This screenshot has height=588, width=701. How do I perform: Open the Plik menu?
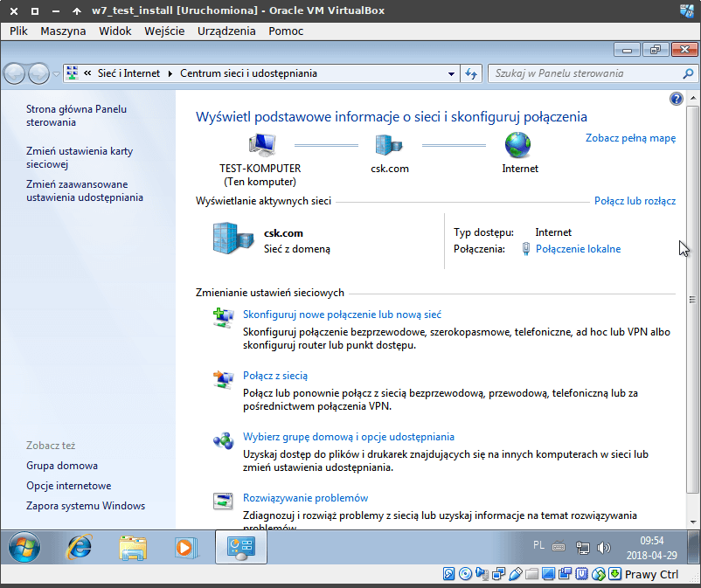click(18, 31)
